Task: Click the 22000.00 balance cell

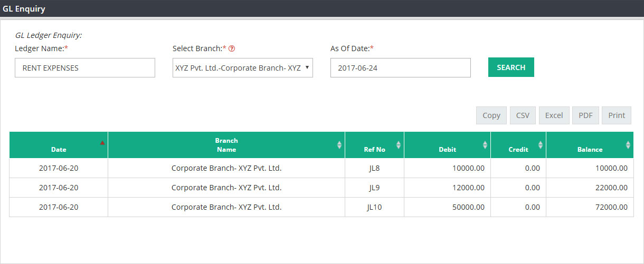Action: pos(590,188)
